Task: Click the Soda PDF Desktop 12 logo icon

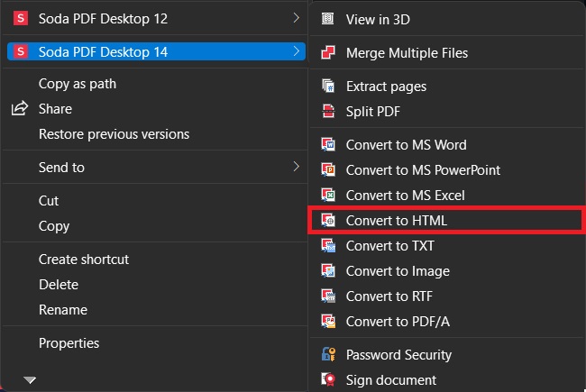Action: click(21, 18)
